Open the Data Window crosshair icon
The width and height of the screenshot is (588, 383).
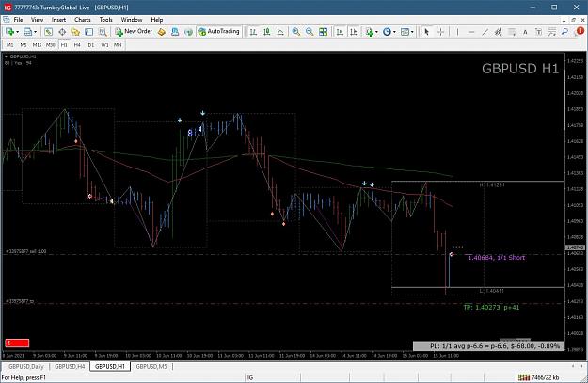click(62, 32)
